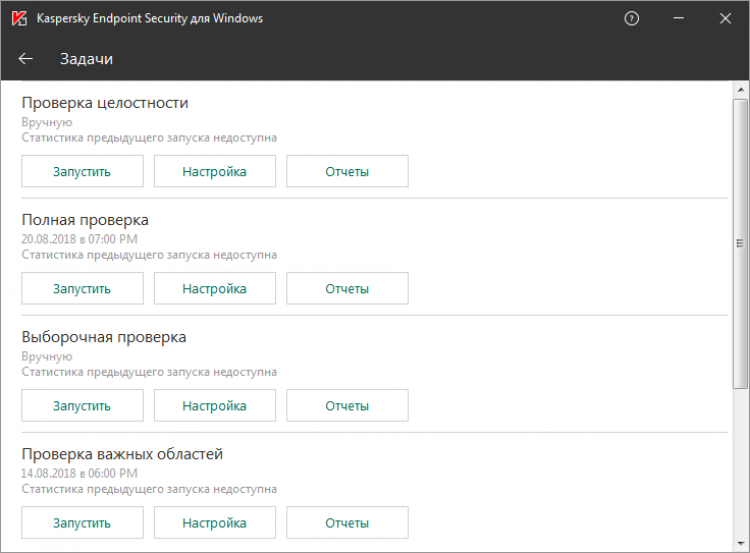
Task: Run the Проверка целостности task
Action: pyautogui.click(x=82, y=171)
